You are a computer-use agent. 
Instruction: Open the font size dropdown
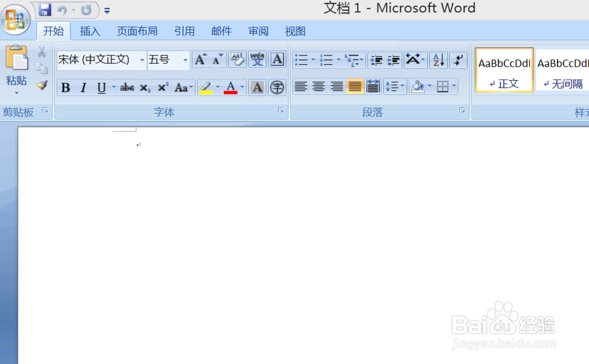184,60
